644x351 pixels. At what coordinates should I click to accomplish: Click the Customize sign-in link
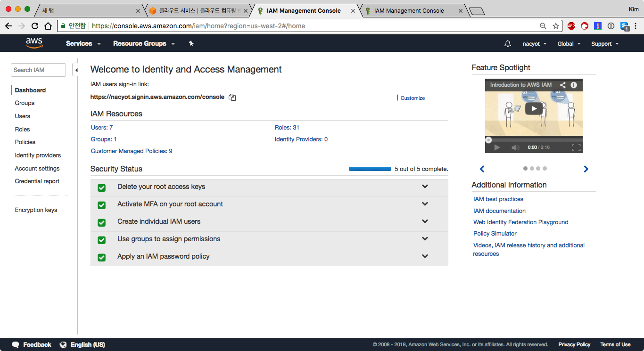click(413, 98)
